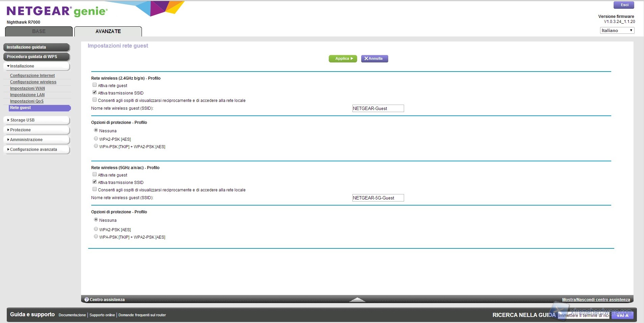
Task: Click the Centro assistenza question mark icon
Action: pyautogui.click(x=86, y=300)
